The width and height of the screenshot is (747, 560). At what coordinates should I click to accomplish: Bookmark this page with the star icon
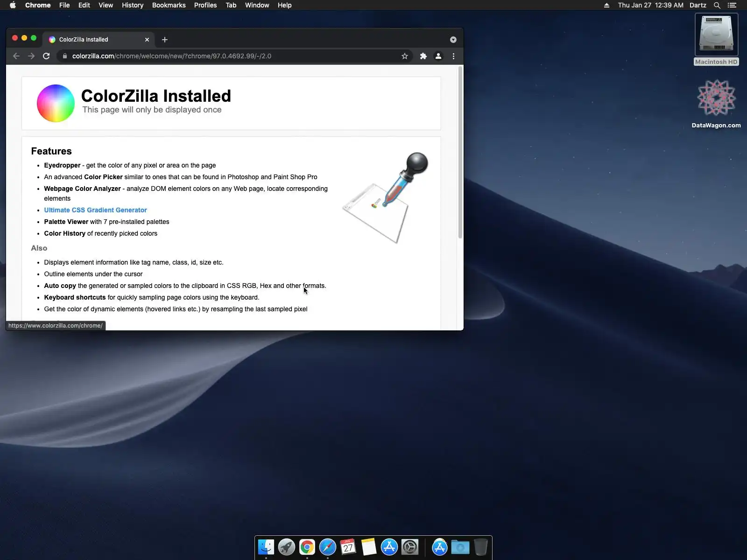[405, 56]
